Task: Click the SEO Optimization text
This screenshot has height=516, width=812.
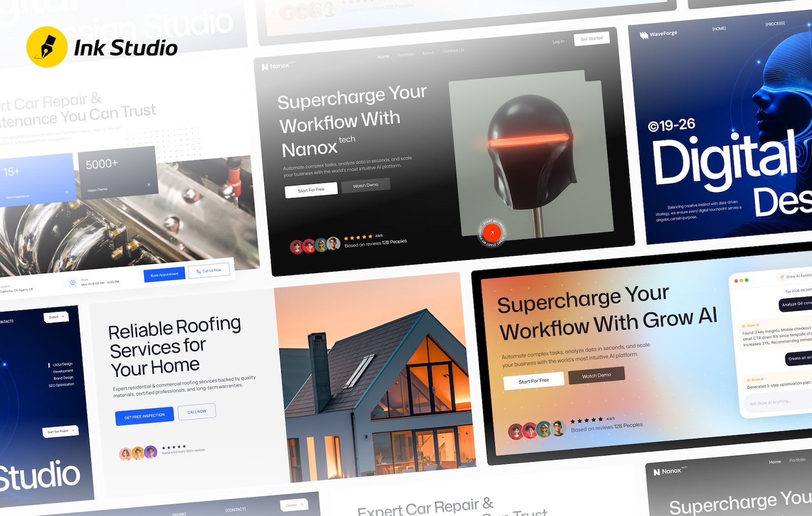Action: click(61, 385)
